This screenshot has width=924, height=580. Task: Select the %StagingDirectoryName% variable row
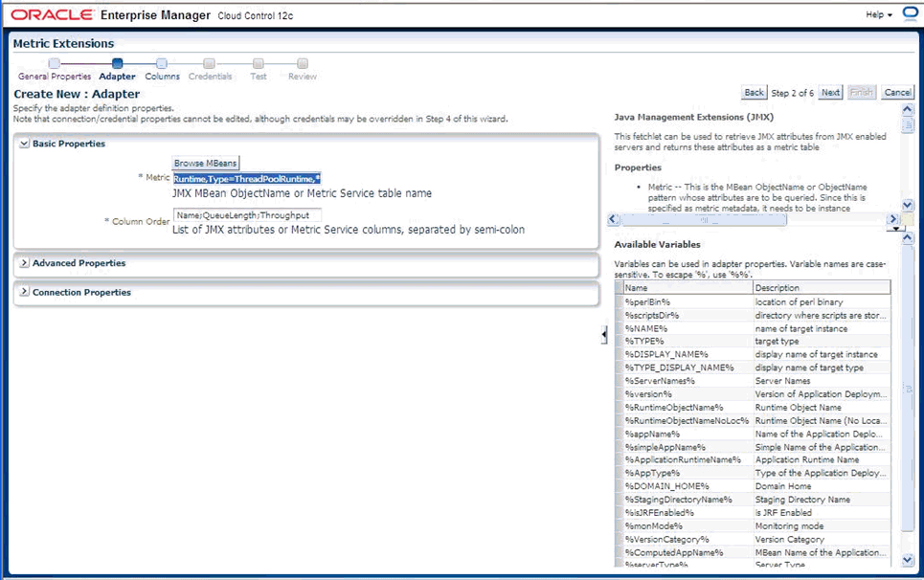pos(753,500)
